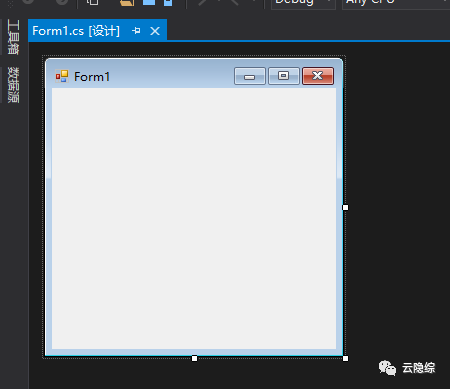Click the Form1 minimize button

pyautogui.click(x=250, y=76)
